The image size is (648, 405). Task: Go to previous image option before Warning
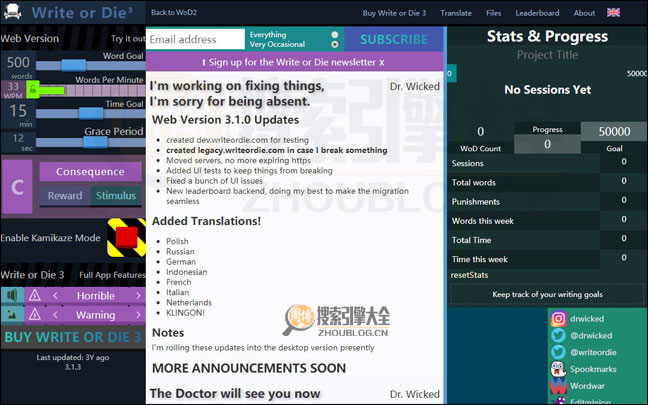tap(55, 315)
